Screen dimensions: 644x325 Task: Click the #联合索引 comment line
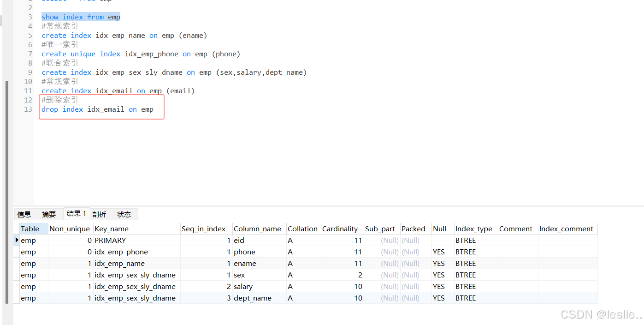coord(60,63)
